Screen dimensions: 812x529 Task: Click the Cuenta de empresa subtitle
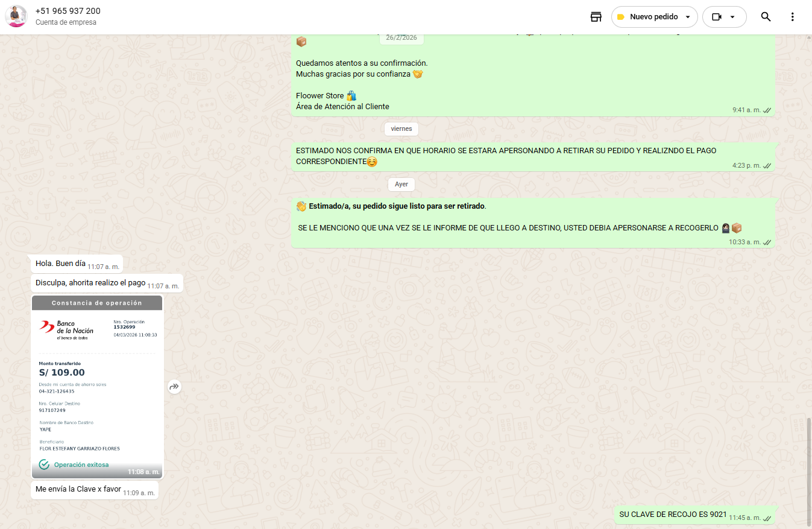point(66,22)
